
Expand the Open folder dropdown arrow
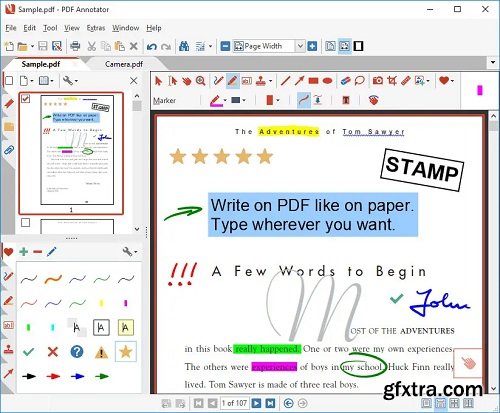click(x=32, y=46)
